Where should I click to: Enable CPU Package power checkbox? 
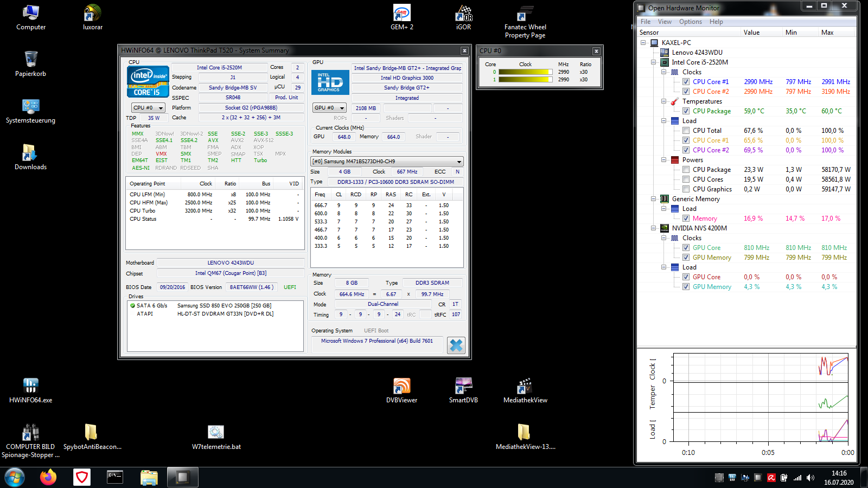(686, 170)
